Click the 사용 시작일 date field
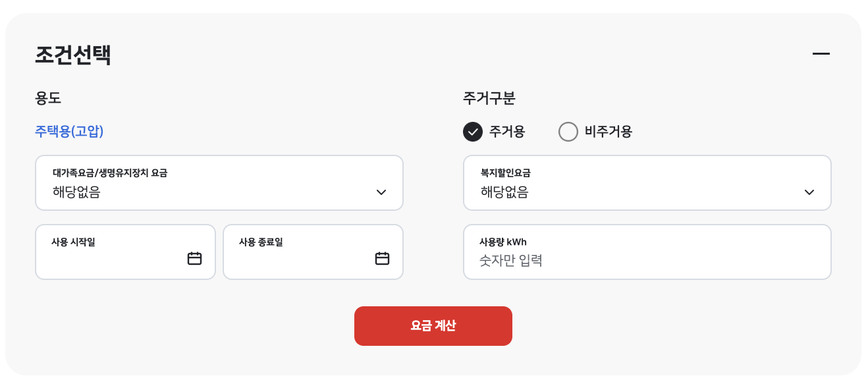The width and height of the screenshot is (868, 386). [x=125, y=252]
